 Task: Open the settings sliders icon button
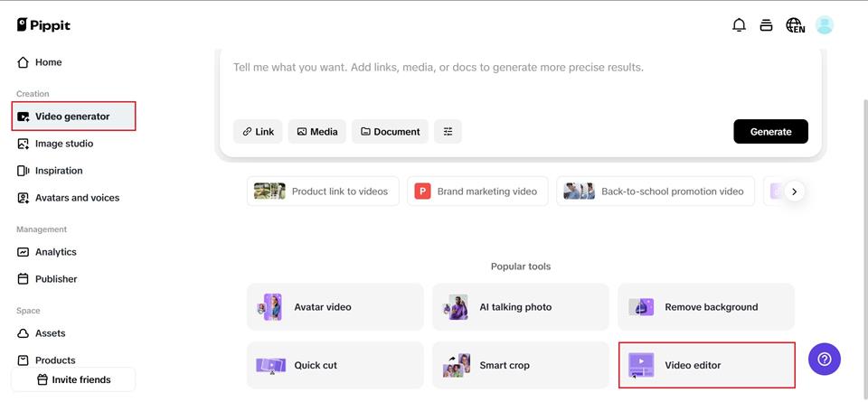pyautogui.click(x=448, y=132)
